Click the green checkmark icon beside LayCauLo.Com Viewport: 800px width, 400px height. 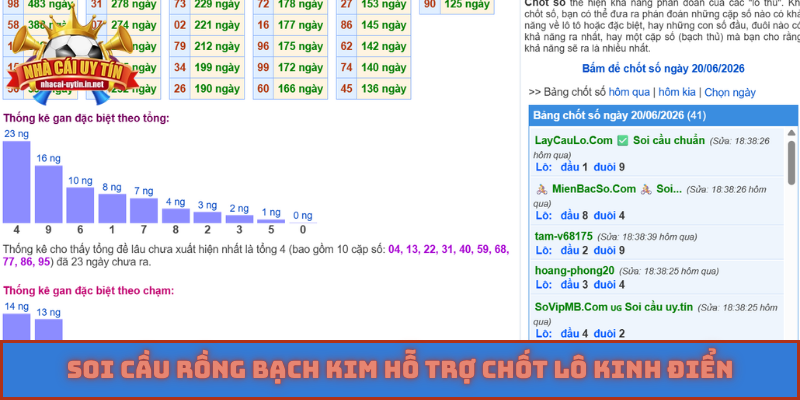[x=622, y=141]
